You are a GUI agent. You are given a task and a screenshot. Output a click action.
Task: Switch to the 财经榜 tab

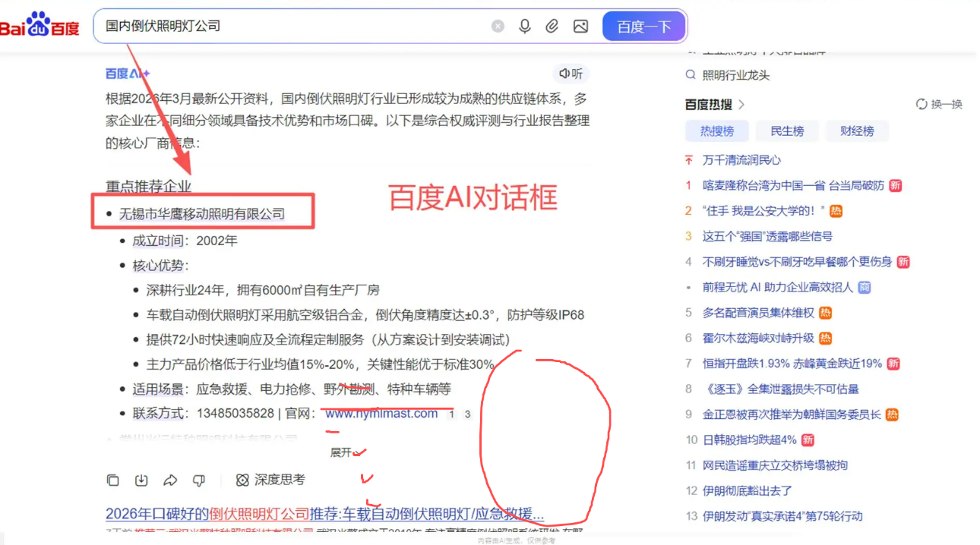pos(857,131)
